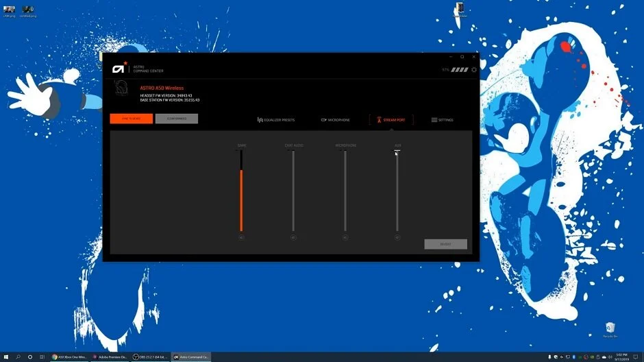Close the Astro Command Center window

pyautogui.click(x=473, y=57)
